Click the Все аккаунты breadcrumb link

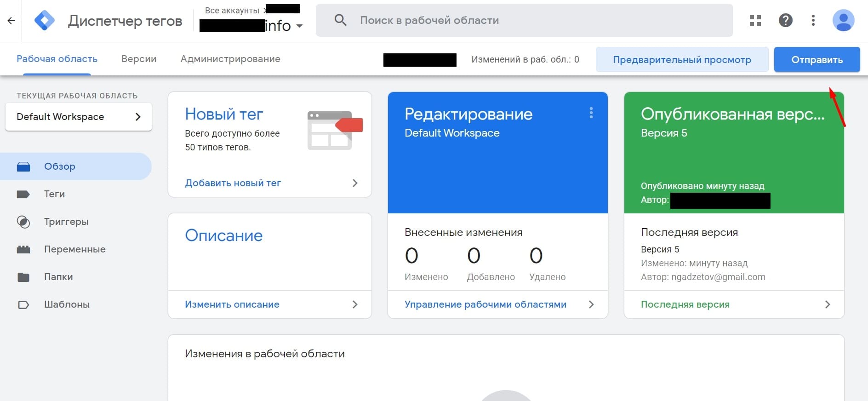point(232,10)
